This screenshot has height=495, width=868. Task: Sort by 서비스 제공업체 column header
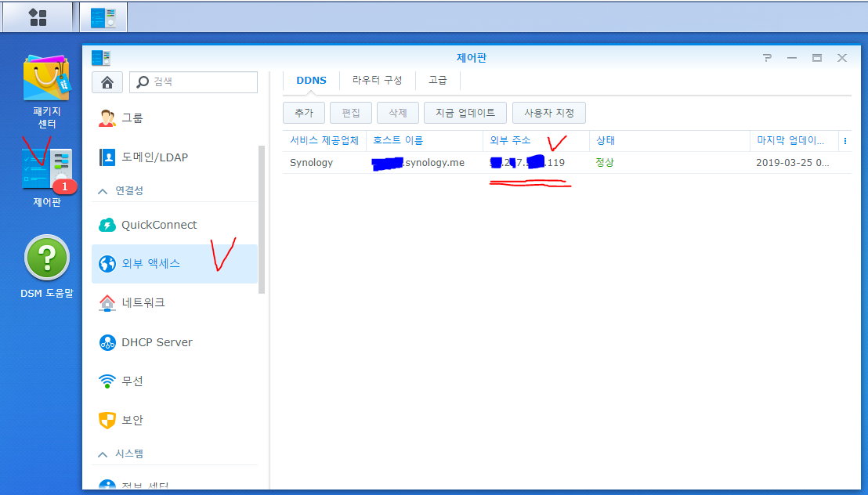[x=324, y=141]
